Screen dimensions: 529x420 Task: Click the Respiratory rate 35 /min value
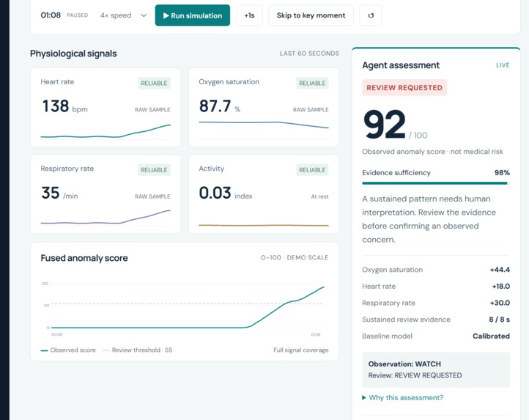(x=59, y=194)
